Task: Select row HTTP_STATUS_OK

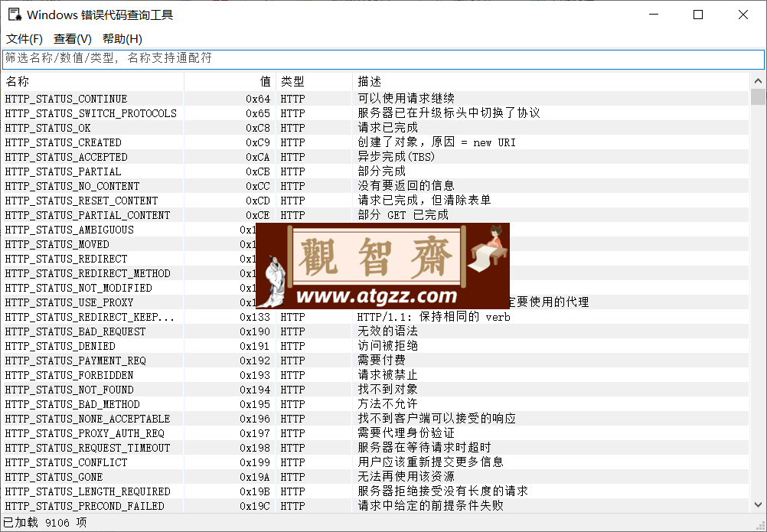Action: (376, 128)
